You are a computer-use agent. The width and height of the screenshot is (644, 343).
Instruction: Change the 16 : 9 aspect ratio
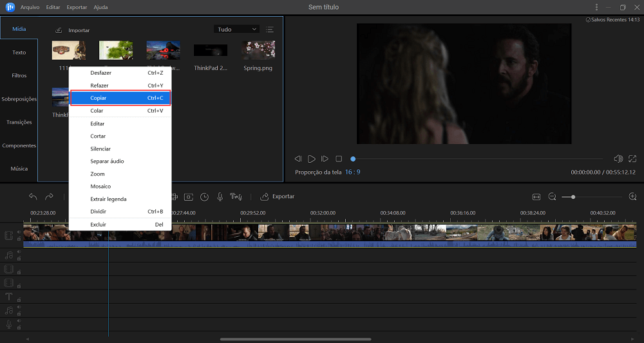(352, 172)
